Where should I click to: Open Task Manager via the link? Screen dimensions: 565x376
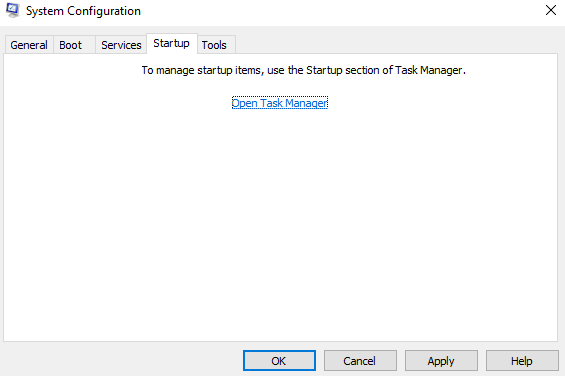point(280,103)
